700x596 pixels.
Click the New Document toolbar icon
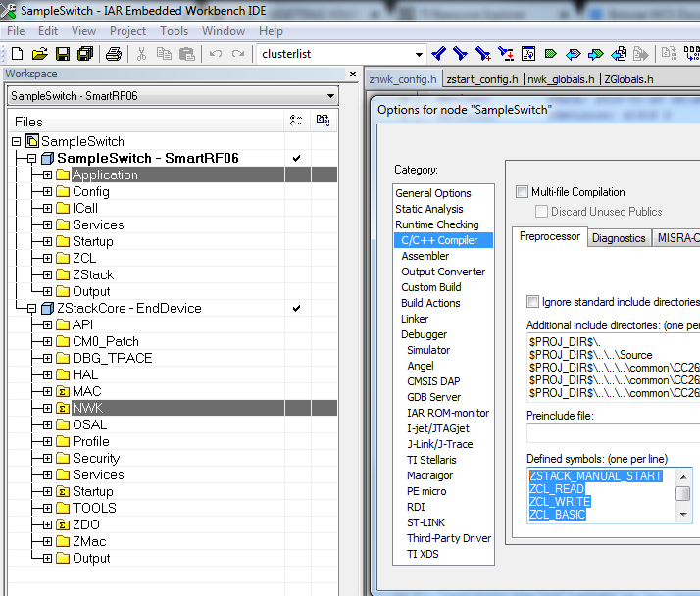click(x=18, y=54)
